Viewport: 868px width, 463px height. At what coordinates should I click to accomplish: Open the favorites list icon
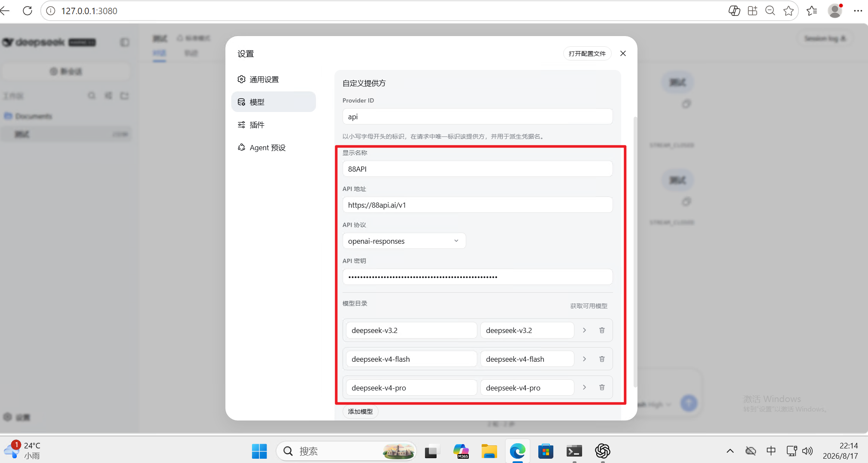pos(812,11)
